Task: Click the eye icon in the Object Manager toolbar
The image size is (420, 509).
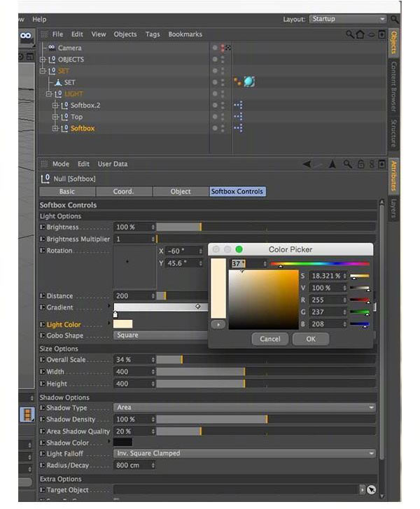Action: click(372, 34)
